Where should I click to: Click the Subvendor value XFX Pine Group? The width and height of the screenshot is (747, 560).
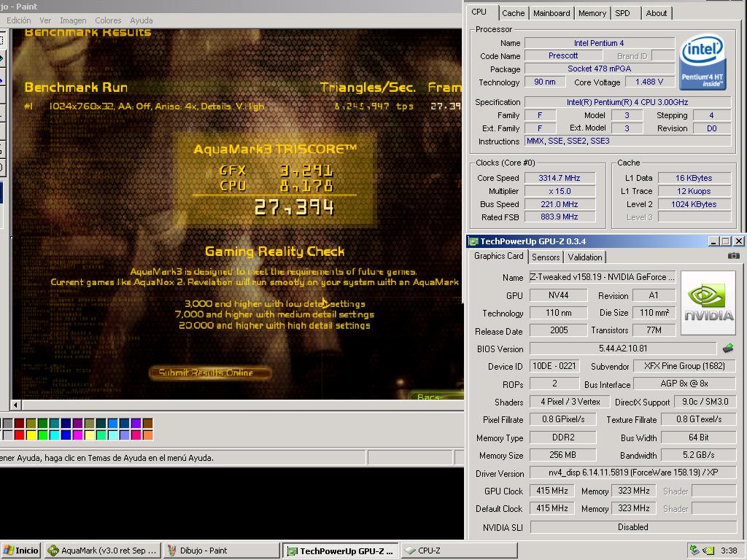tap(684, 366)
